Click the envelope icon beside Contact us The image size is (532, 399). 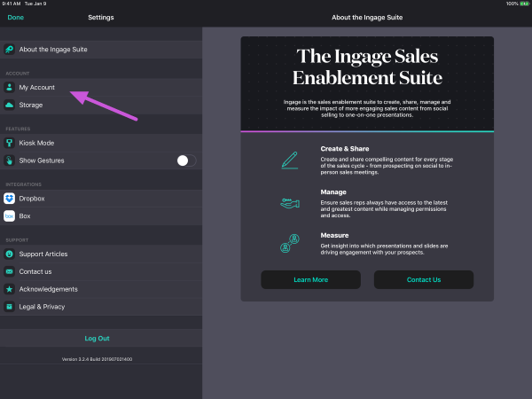click(9, 271)
